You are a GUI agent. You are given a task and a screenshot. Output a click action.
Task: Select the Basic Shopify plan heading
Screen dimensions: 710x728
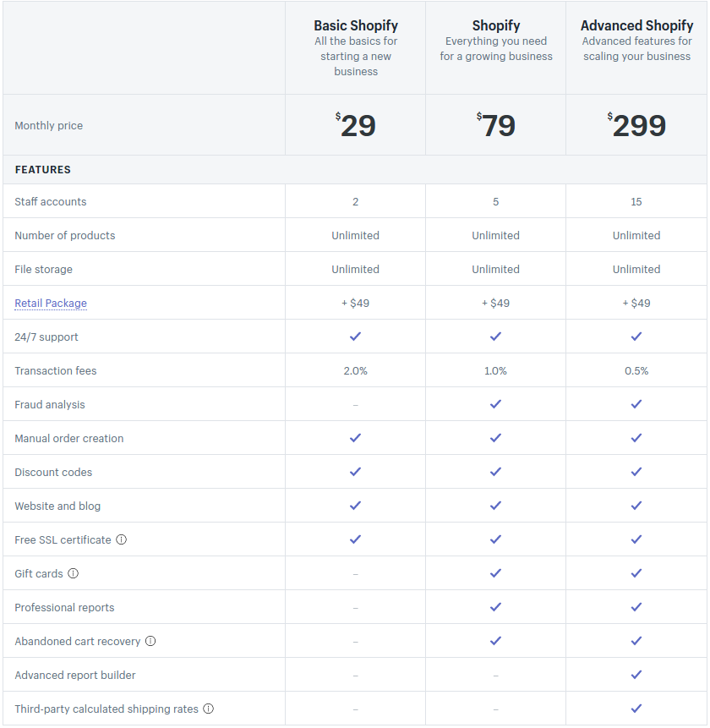coord(356,25)
